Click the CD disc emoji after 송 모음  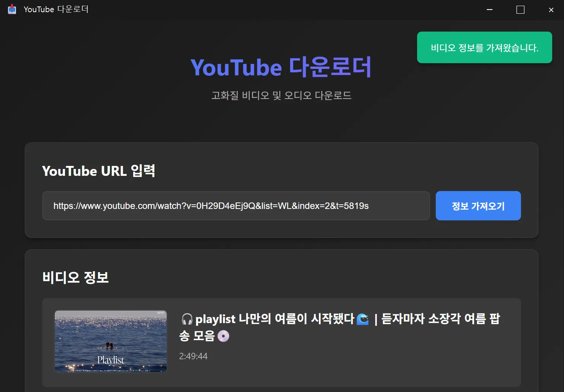click(223, 336)
